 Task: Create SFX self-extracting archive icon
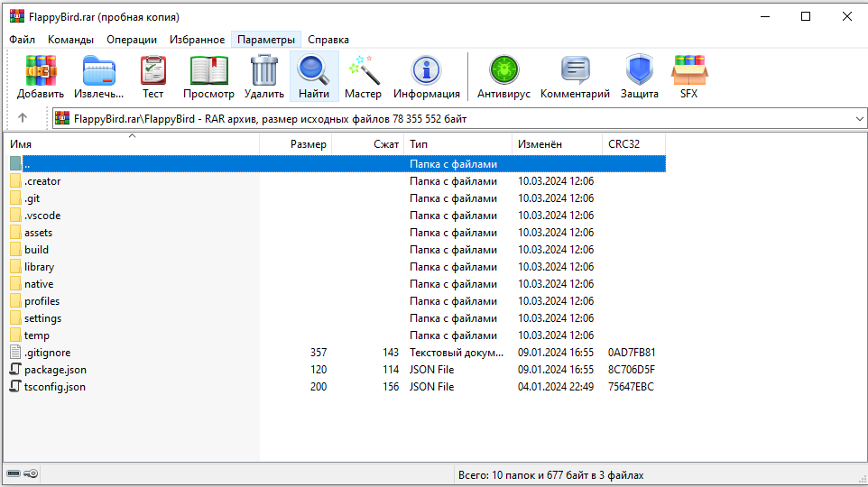pyautogui.click(x=688, y=70)
